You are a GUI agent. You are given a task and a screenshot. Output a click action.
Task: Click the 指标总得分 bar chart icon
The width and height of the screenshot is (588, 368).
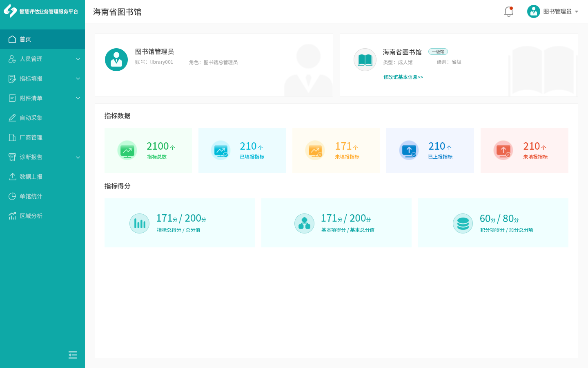[139, 223]
